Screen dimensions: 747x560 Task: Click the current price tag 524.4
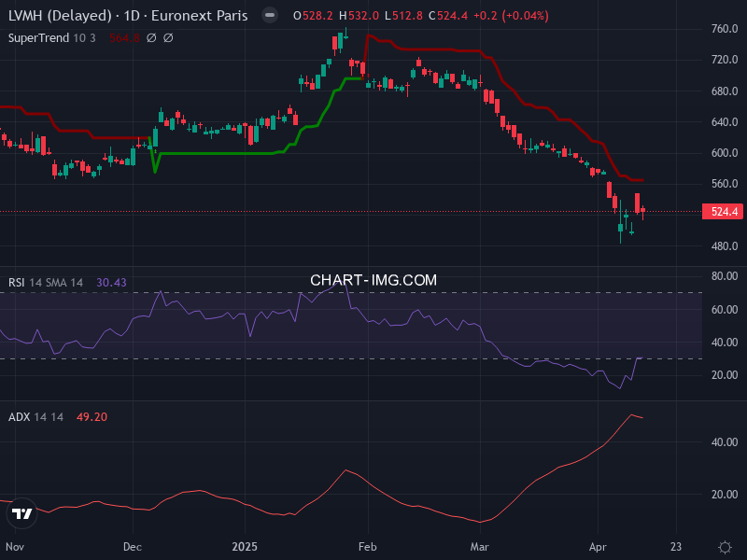click(722, 212)
